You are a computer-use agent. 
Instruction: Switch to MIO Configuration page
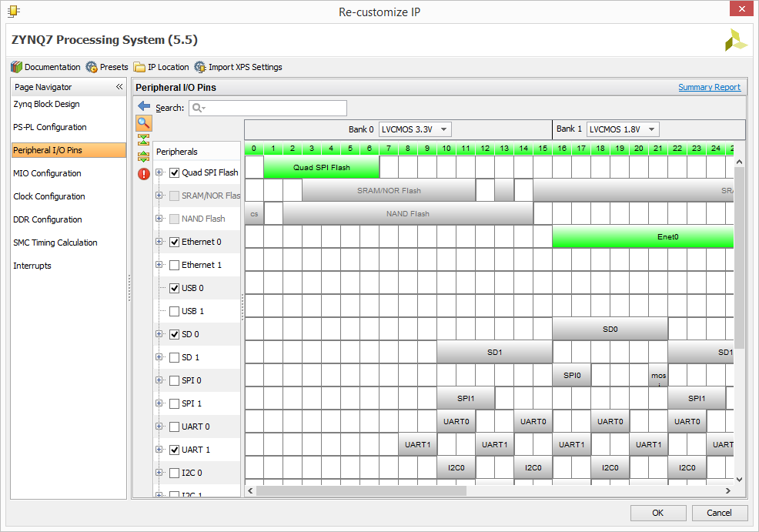click(47, 173)
